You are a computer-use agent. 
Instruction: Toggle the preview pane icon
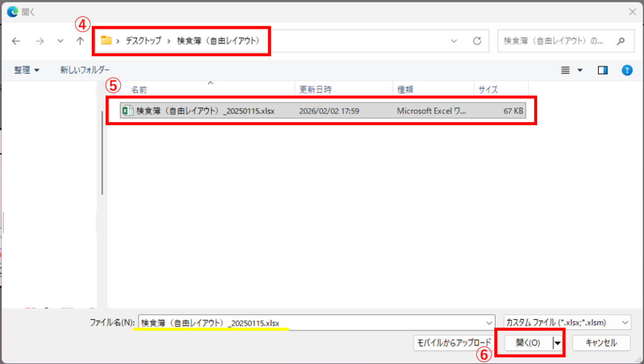pos(602,70)
